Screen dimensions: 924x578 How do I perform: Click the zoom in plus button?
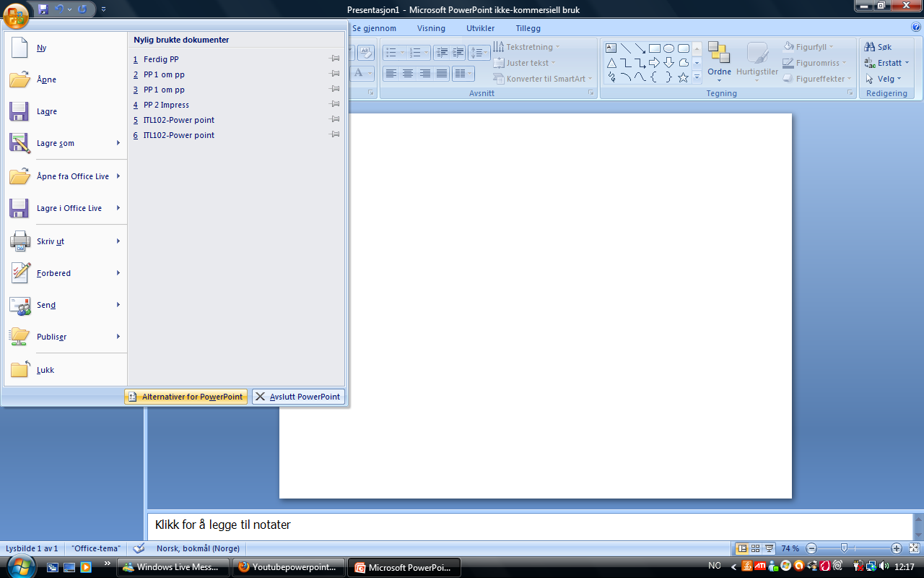coord(897,548)
